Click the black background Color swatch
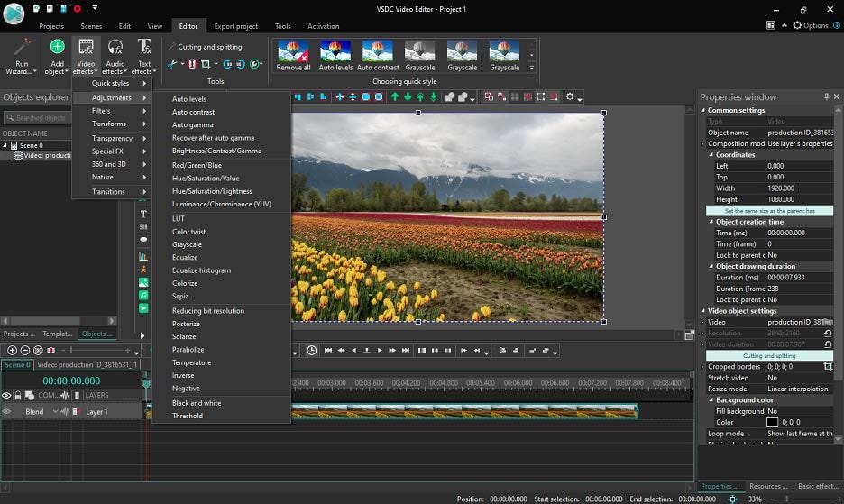The width and height of the screenshot is (844, 504). (x=772, y=422)
